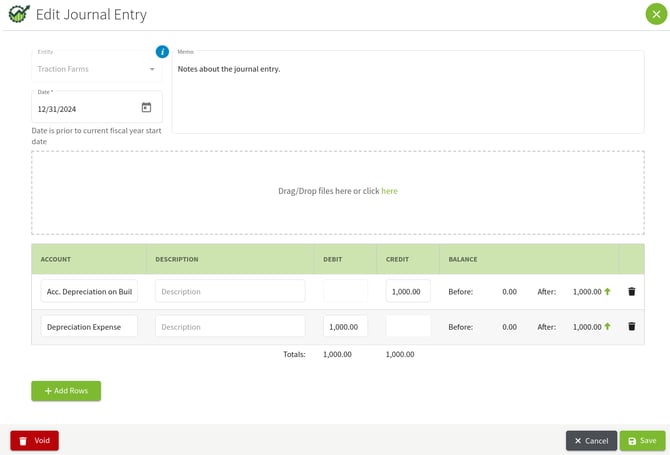Save the journal entry
This screenshot has width=670, height=455.
click(642, 441)
